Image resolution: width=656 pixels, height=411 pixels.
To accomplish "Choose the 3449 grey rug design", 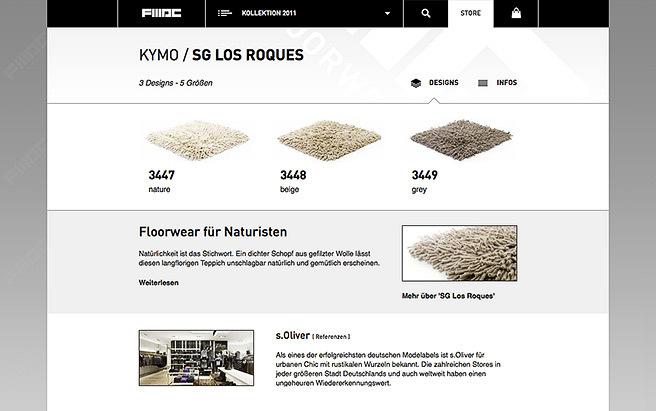I will tap(461, 141).
